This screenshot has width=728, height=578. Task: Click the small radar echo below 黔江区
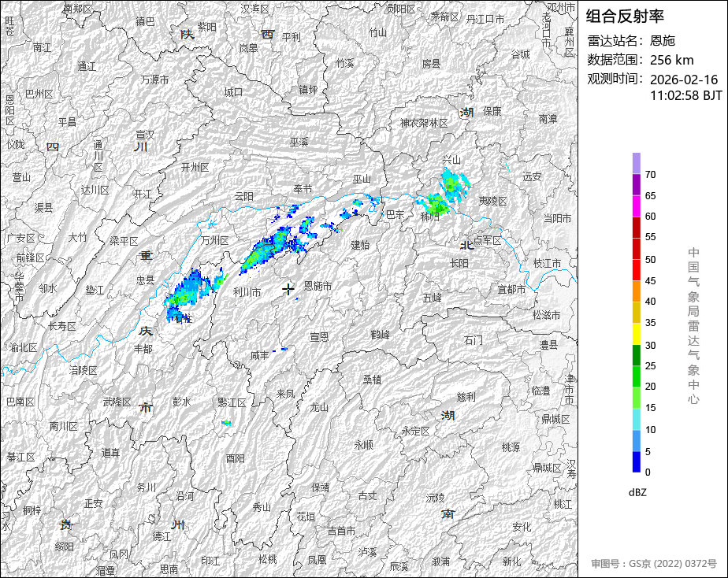coord(226,423)
